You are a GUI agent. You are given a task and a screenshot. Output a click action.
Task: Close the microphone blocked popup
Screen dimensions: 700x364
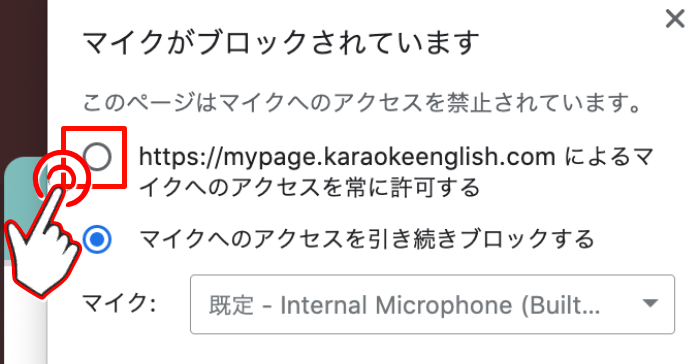(x=675, y=19)
